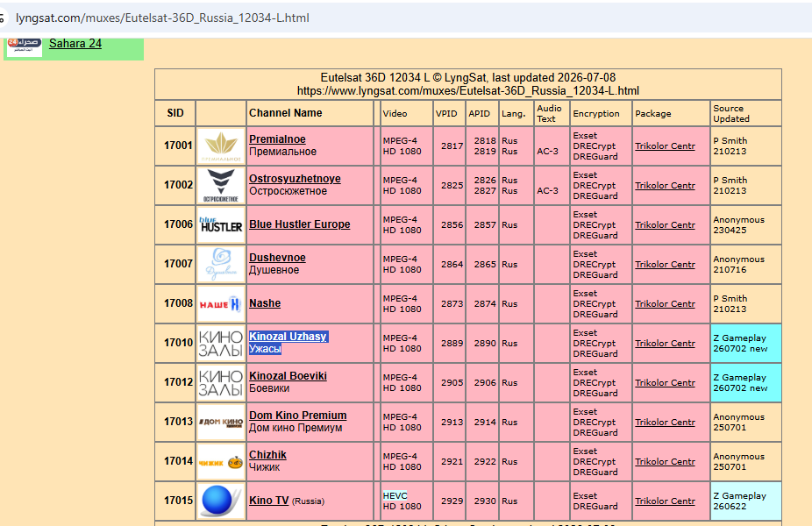Click the Premialnoe channel logo
This screenshot has width=812, height=526.
[x=221, y=146]
